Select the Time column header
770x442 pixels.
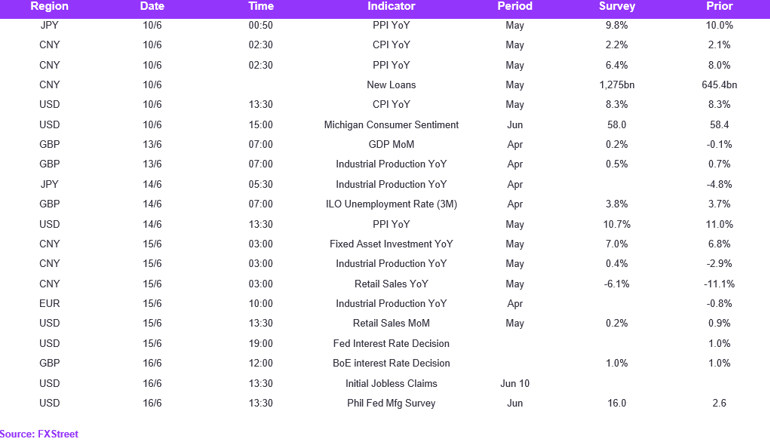(261, 6)
